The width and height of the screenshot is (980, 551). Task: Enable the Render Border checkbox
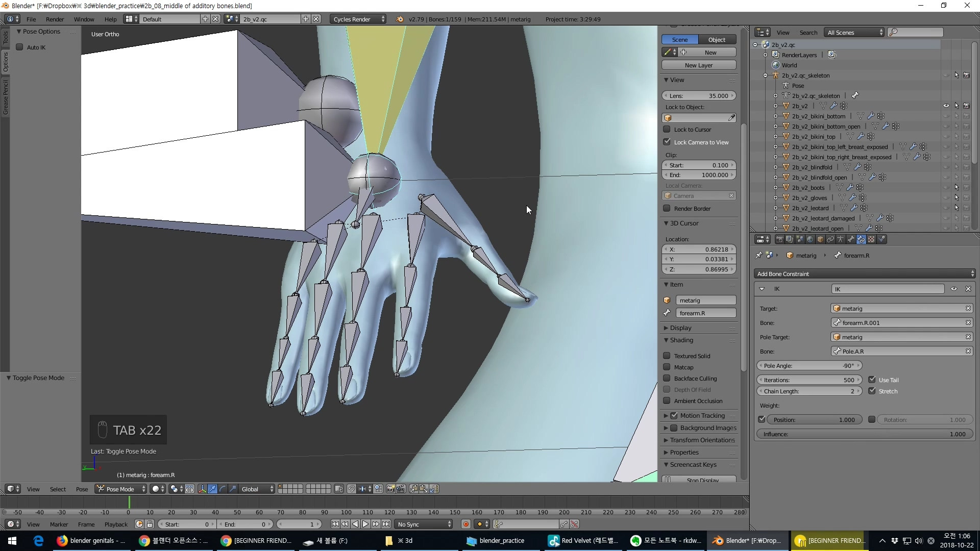pos(667,208)
